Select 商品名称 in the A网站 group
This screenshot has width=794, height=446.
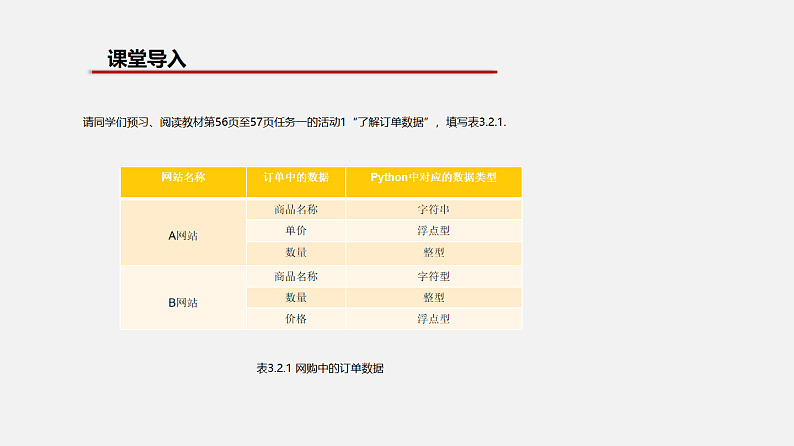295,210
